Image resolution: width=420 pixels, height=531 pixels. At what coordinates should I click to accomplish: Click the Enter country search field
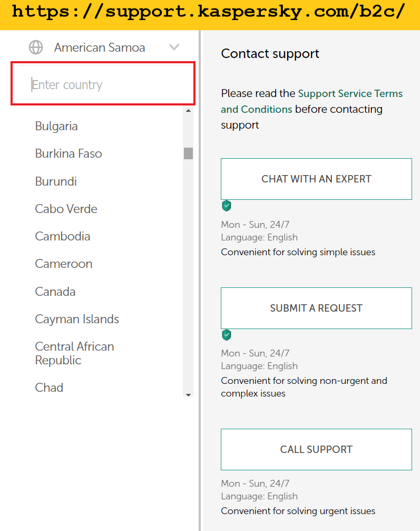tap(103, 84)
